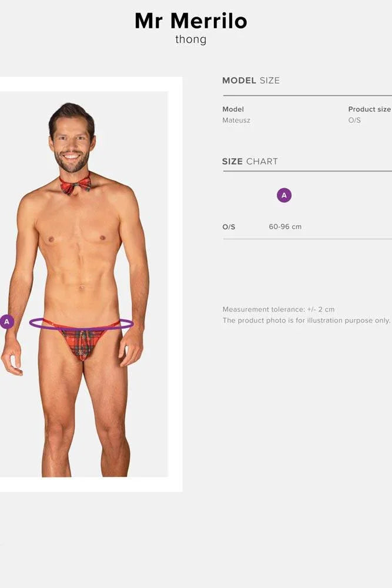Viewport: 392px width, 588px height.
Task: Click the red plaid bow tie in photo
Action: tap(75, 185)
